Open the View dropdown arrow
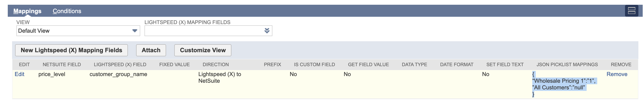Image resolution: width=644 pixels, height=110 pixels. click(135, 31)
